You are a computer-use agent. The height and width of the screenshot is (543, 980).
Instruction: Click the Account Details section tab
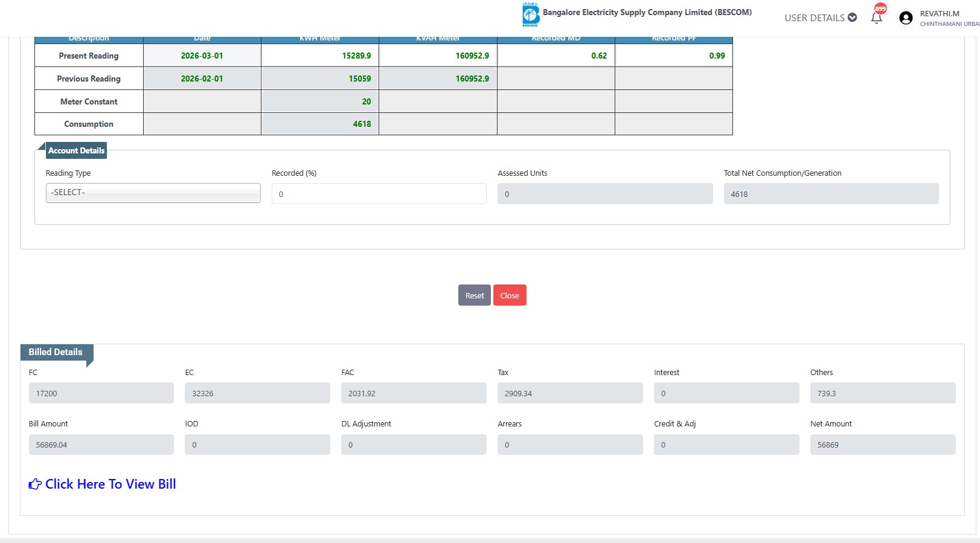click(76, 151)
